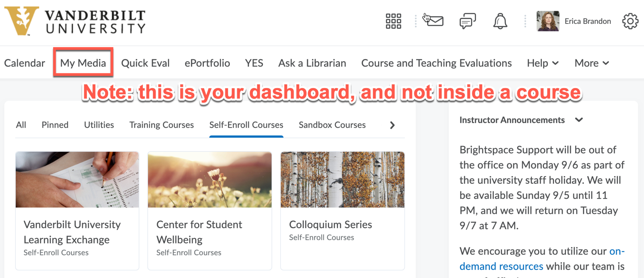Select the Training Courses tab
The width and height of the screenshot is (644, 278).
point(161,125)
